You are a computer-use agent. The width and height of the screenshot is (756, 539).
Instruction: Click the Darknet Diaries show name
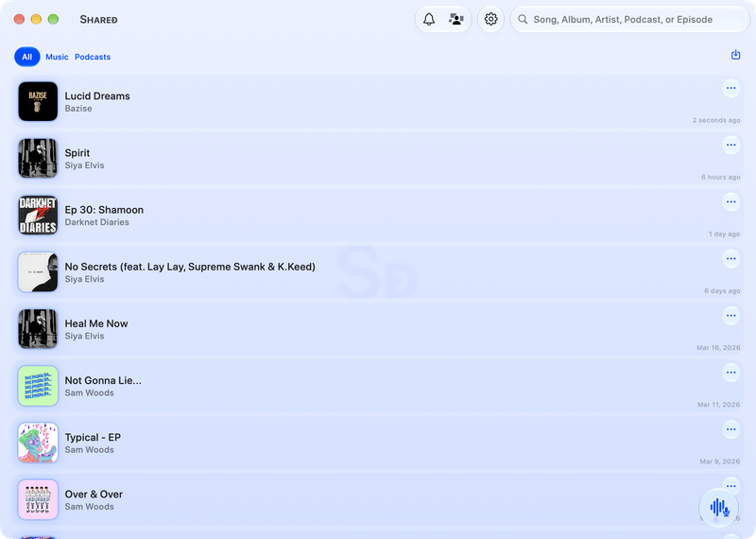(x=97, y=222)
